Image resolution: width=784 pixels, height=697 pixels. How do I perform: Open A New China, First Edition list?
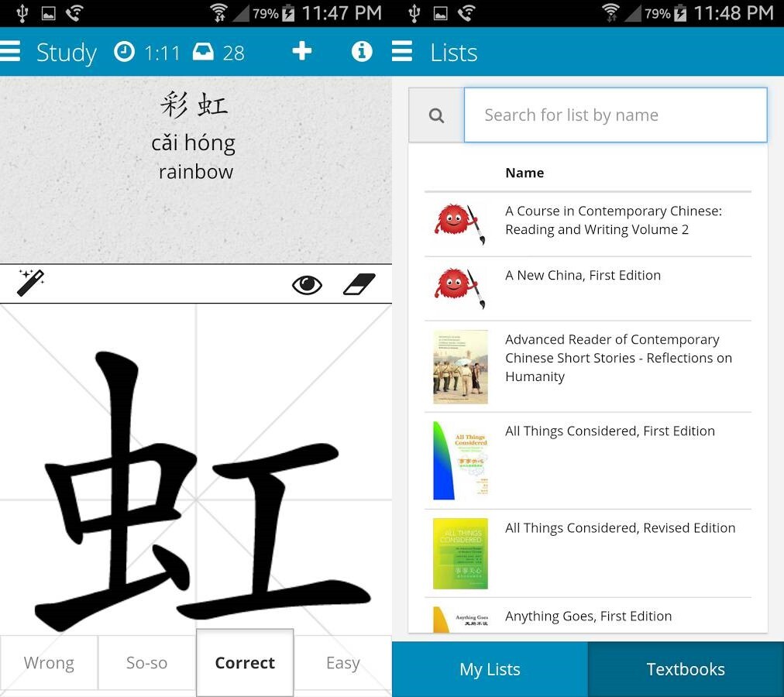588,289
